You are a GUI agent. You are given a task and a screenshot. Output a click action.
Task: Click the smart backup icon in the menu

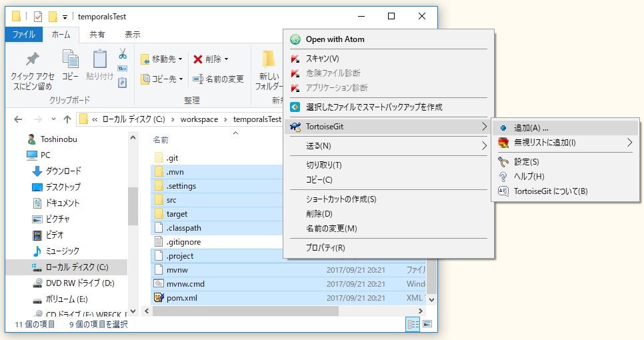pos(295,107)
